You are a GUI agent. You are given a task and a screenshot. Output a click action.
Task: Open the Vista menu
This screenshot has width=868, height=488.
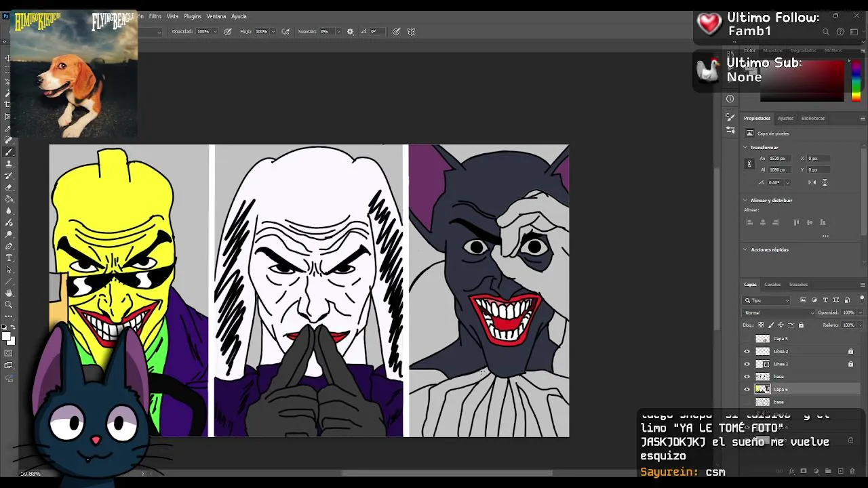(173, 16)
